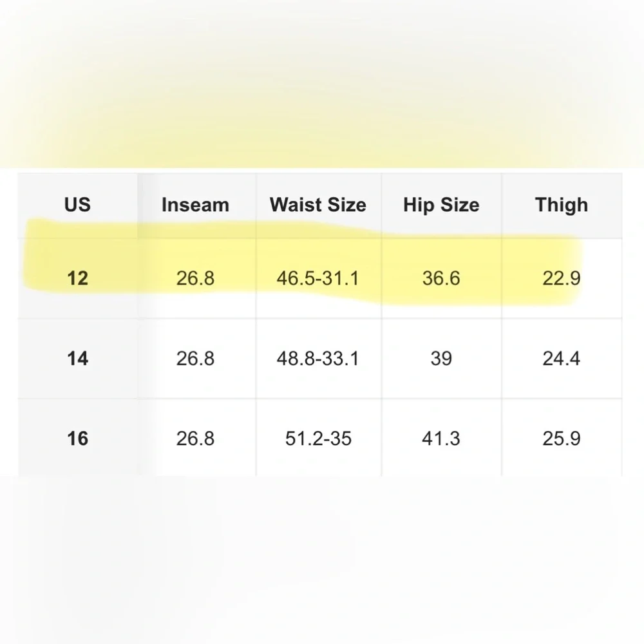
Task: Click the inseam value for size 16
Action: pyautogui.click(x=195, y=439)
